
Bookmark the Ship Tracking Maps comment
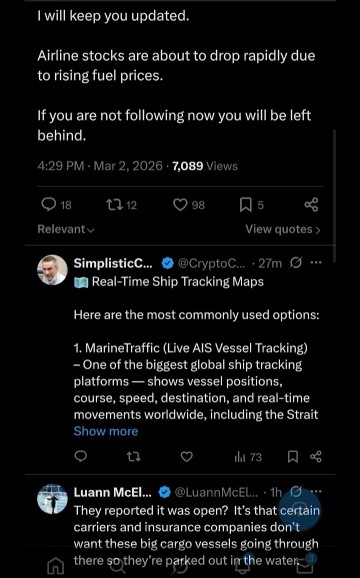coord(293,457)
